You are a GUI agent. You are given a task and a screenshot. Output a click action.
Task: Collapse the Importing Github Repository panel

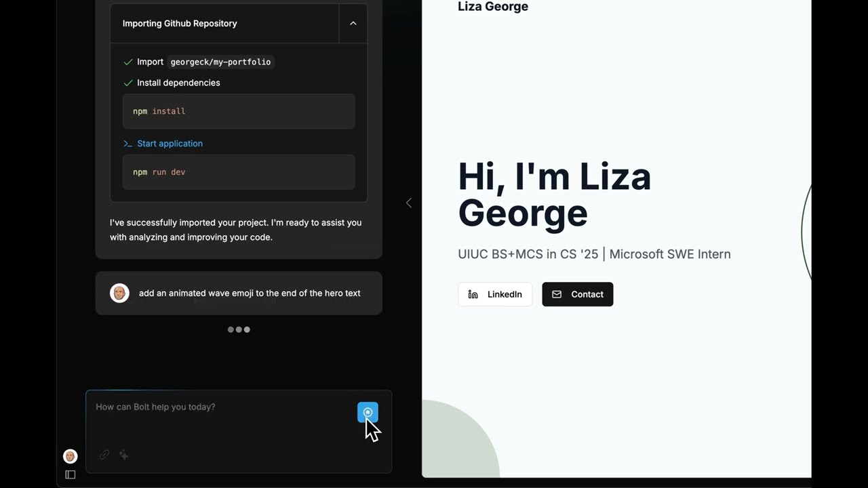353,23
